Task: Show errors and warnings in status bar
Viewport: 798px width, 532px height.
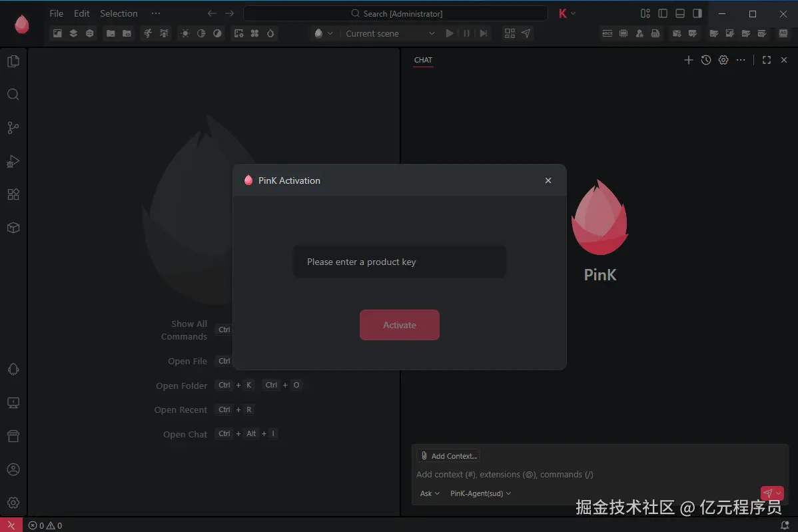Action: point(45,525)
